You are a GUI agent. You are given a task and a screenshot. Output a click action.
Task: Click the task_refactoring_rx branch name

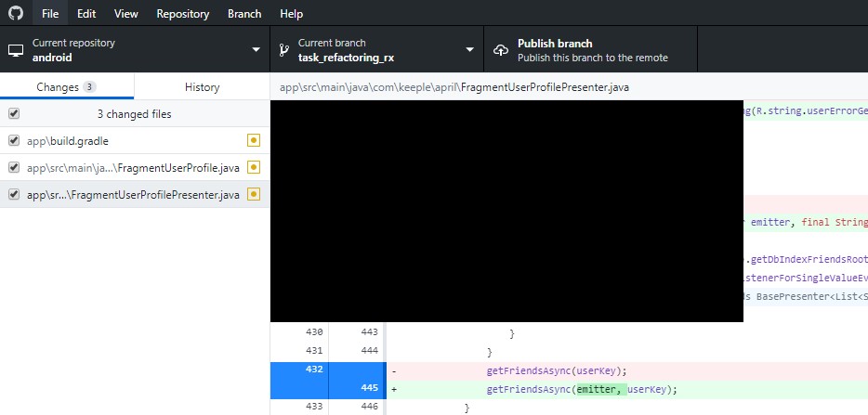click(346, 58)
